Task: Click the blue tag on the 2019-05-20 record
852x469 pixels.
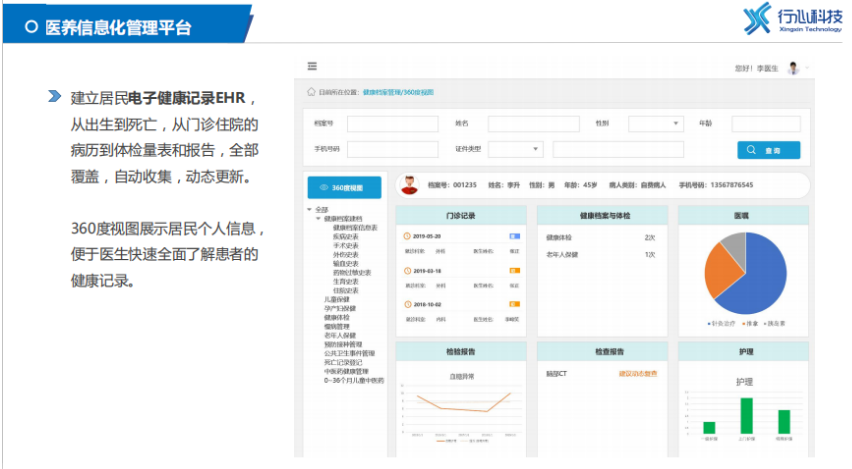Action: (x=514, y=236)
